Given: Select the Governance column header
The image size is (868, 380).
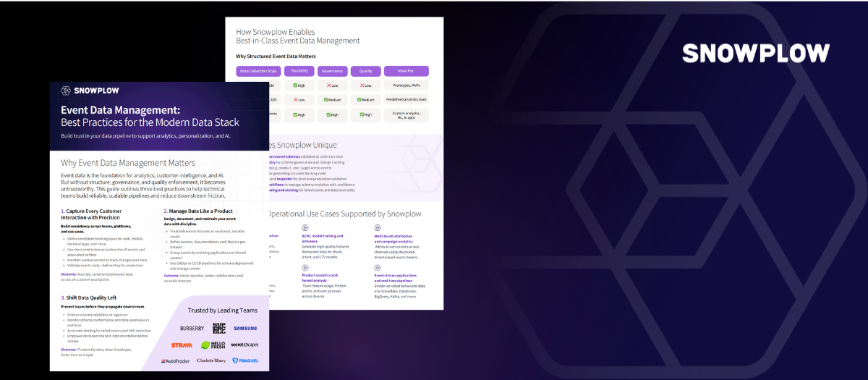Looking at the screenshot, I should (x=333, y=71).
